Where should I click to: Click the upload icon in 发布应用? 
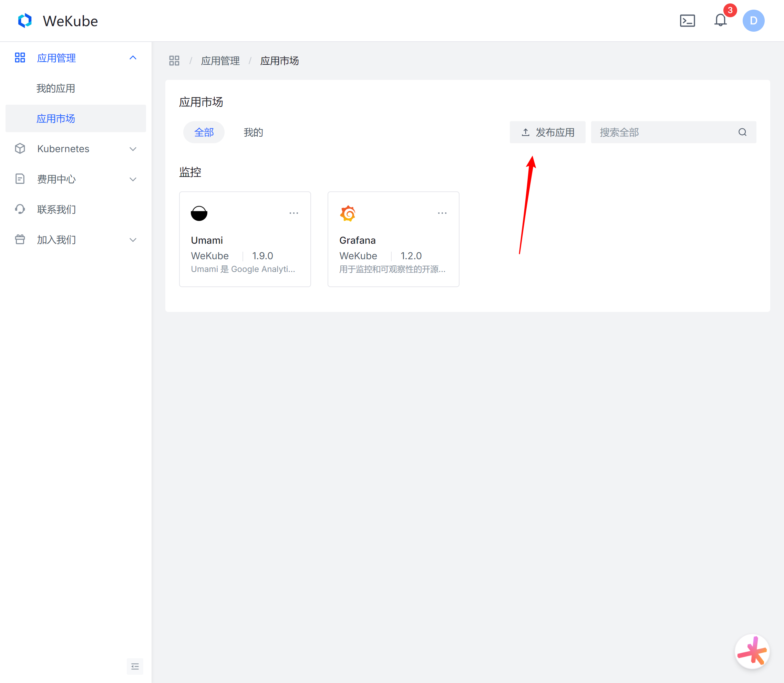(x=525, y=132)
